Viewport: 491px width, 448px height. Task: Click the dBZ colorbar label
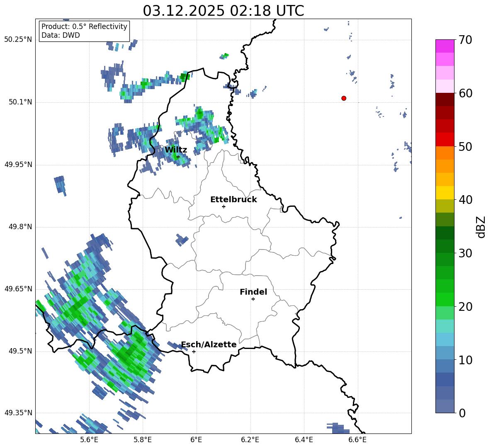(x=481, y=227)
